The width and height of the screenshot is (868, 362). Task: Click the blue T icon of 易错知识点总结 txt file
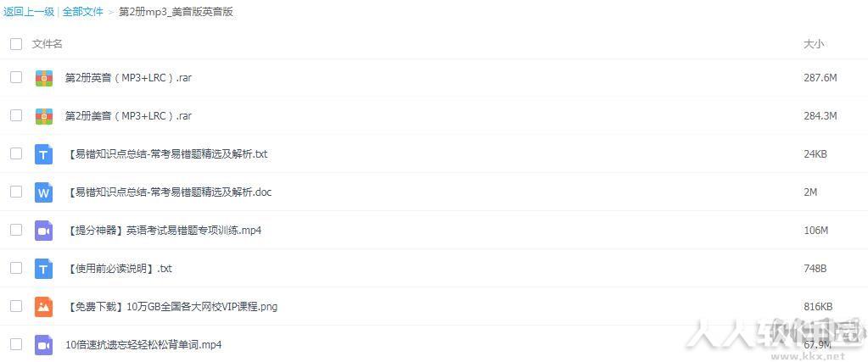(x=44, y=154)
